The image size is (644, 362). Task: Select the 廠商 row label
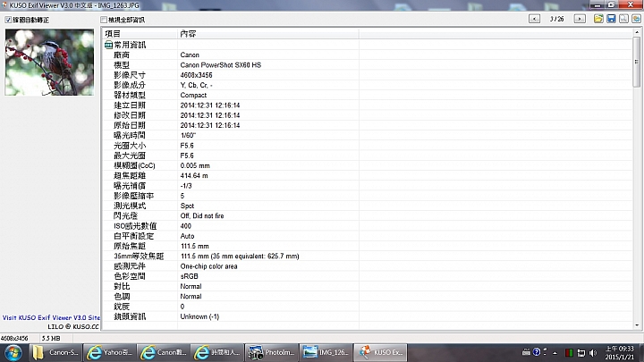pyautogui.click(x=122, y=55)
